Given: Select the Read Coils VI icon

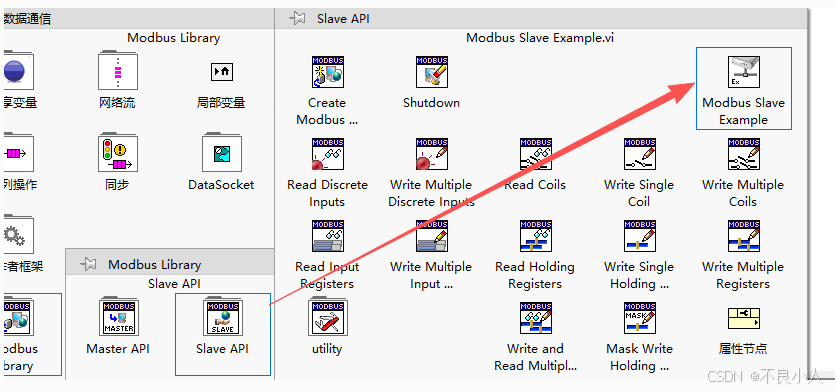Looking at the screenshot, I should (x=535, y=154).
